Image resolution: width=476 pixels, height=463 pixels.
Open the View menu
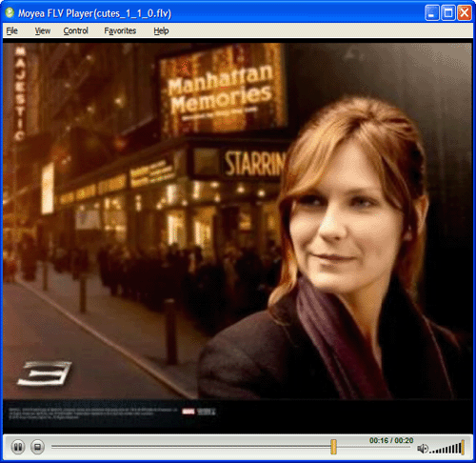[x=43, y=30]
